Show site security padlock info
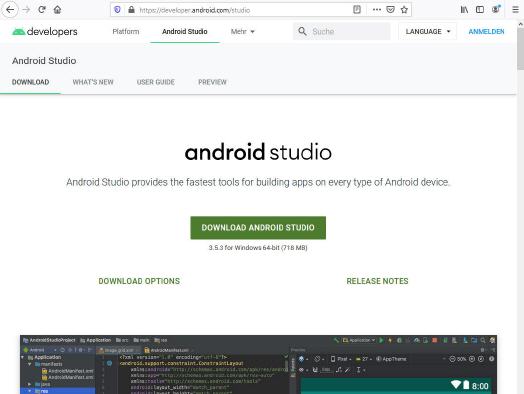This screenshot has height=394, width=524. [x=131, y=10]
